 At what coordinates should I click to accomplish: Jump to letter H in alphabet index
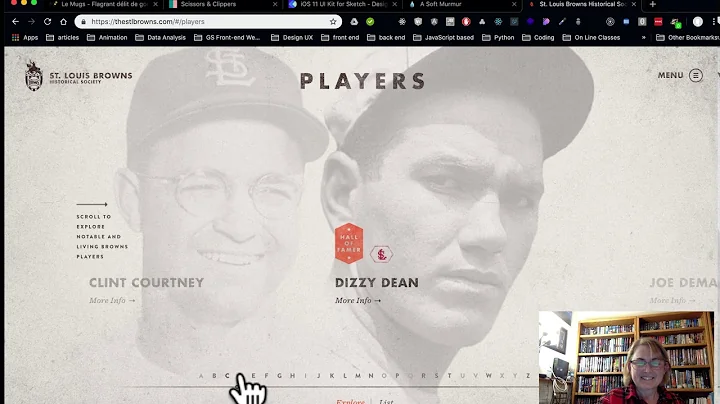pyautogui.click(x=292, y=376)
